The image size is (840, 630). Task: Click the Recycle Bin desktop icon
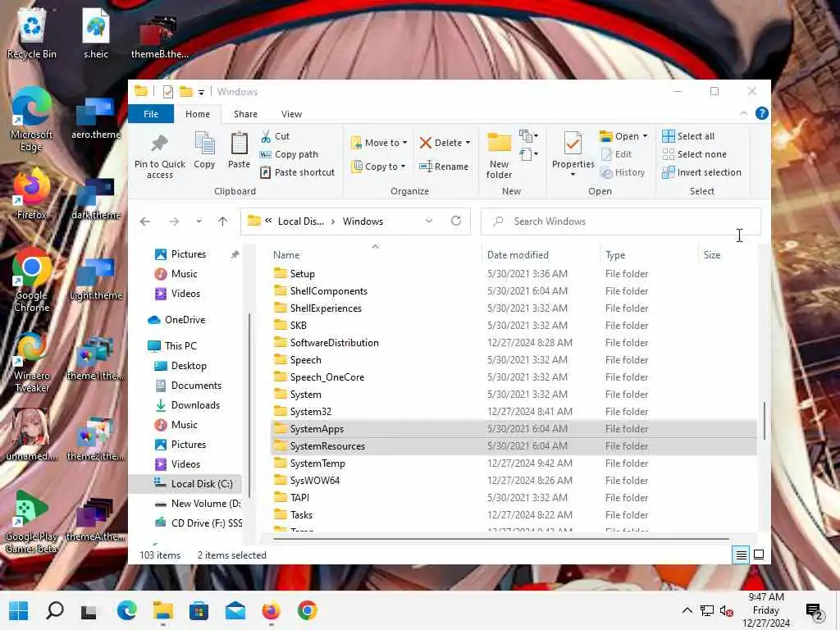tap(32, 33)
